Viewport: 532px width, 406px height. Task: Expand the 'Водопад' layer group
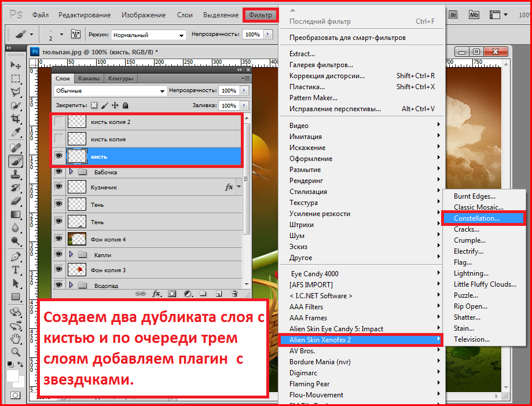pyautogui.click(x=71, y=285)
